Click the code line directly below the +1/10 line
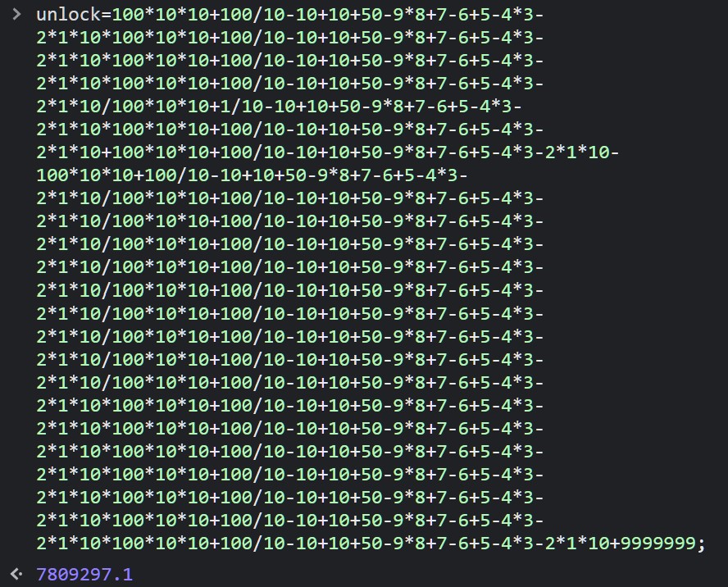The width and height of the screenshot is (728, 587). [290, 129]
